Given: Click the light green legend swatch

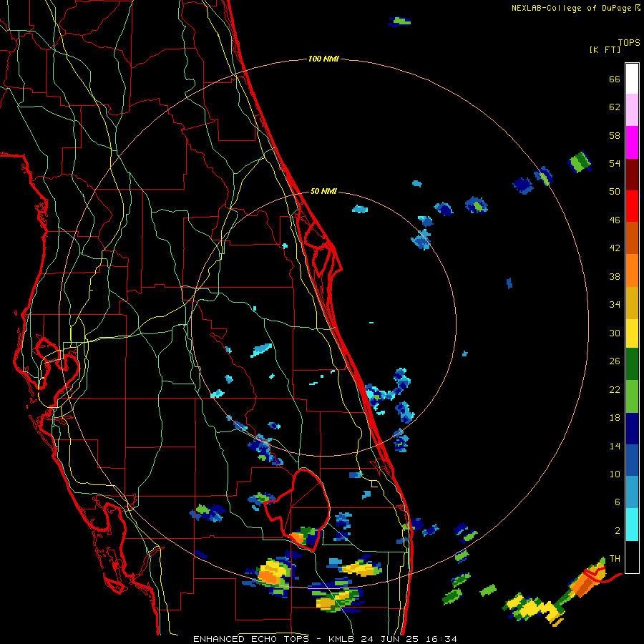Looking at the screenshot, I should coord(632,396).
